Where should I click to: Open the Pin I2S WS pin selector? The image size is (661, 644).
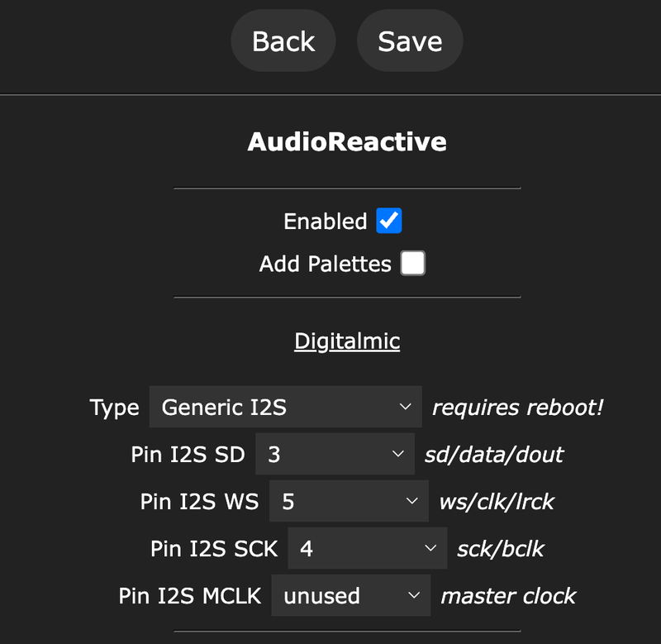pyautogui.click(x=349, y=502)
